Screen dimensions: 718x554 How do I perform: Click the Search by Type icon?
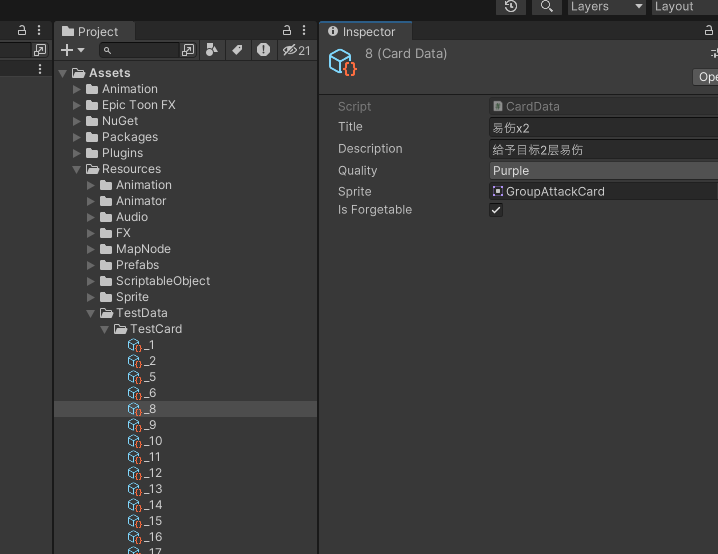(x=212, y=50)
